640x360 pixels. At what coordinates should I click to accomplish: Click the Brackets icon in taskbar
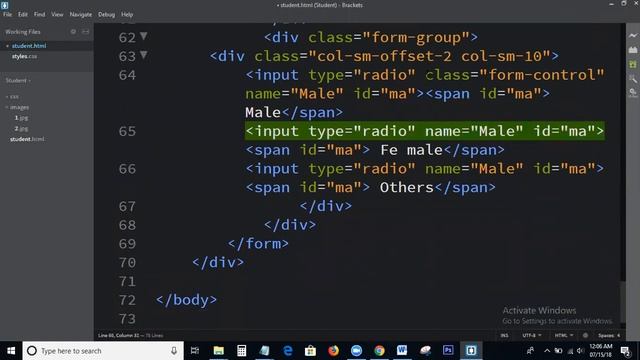(x=471, y=351)
